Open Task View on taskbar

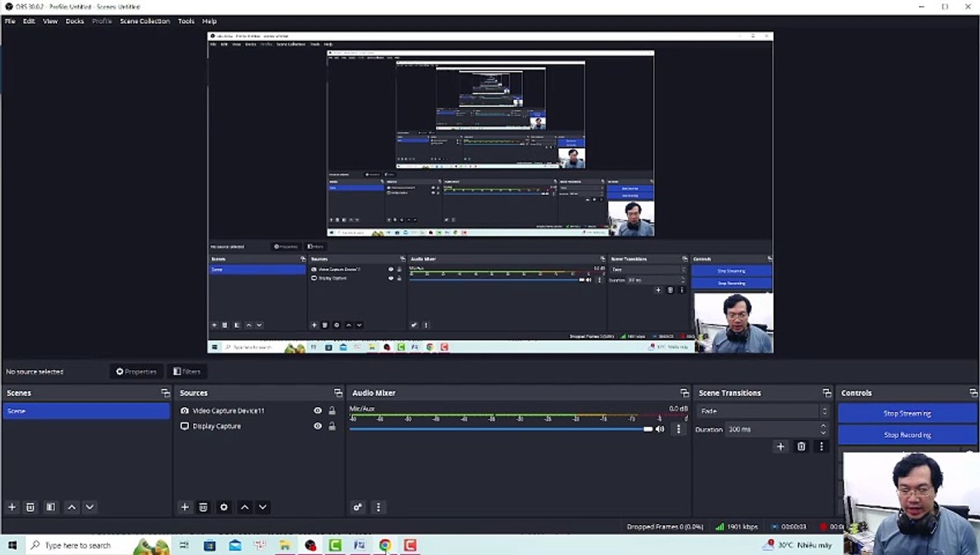[184, 545]
